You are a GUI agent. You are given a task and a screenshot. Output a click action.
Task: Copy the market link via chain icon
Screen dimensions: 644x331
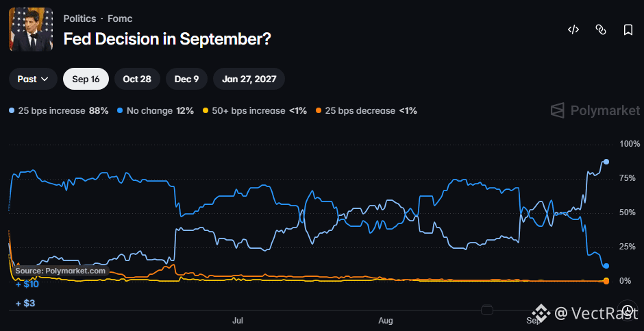(x=601, y=29)
